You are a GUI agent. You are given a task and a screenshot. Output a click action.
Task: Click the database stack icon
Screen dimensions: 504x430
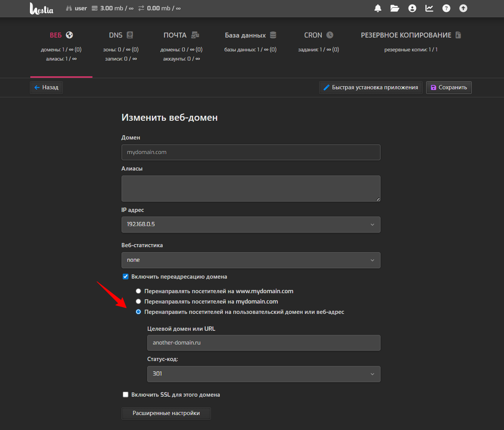coord(273,35)
